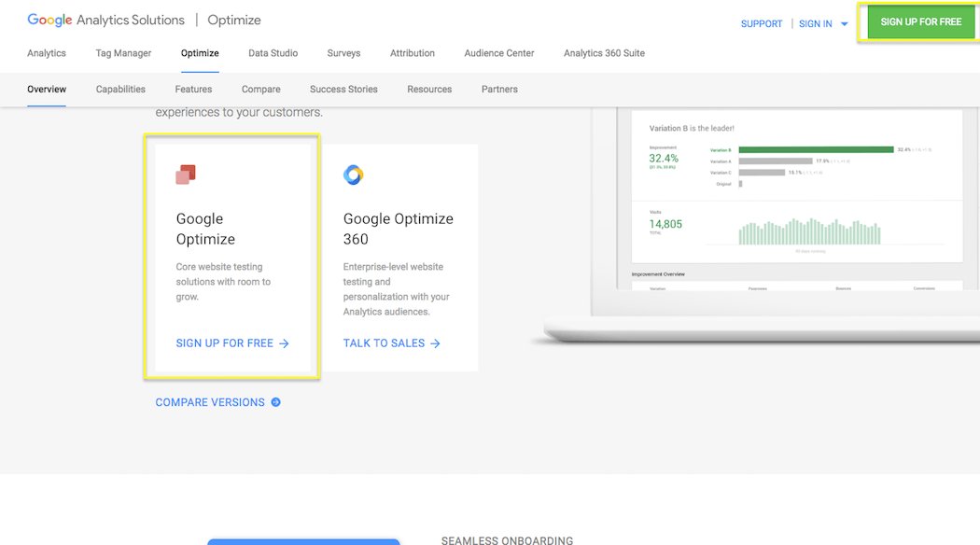Click Sign Up For Free in Optimize card

[224, 343]
